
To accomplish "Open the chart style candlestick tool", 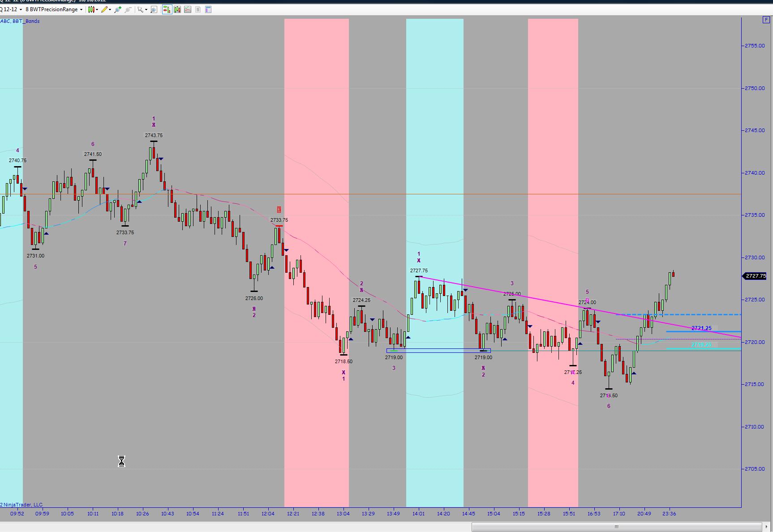I will tap(91, 9).
